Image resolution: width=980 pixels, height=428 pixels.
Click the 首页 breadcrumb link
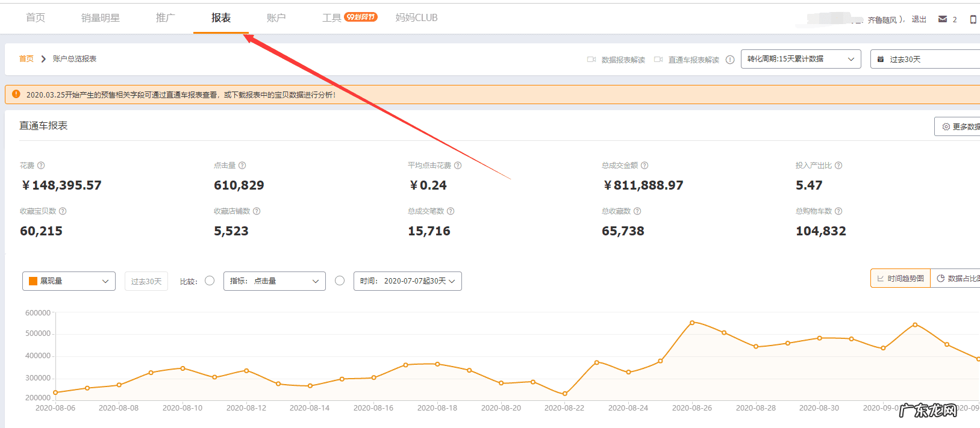coord(27,59)
